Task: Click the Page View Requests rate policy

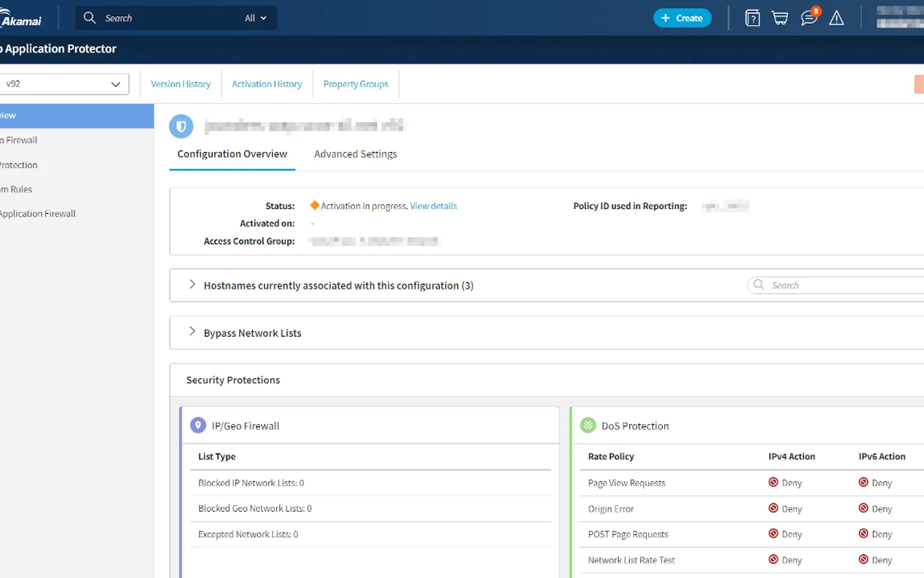Action: click(627, 483)
